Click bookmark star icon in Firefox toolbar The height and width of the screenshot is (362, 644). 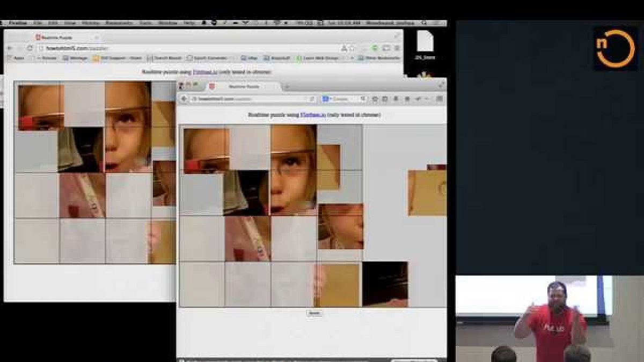tap(375, 99)
